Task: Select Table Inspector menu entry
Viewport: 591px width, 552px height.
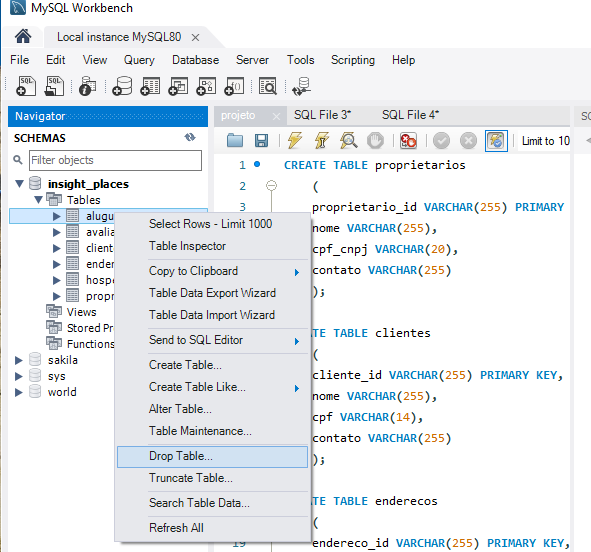Action: point(187,246)
